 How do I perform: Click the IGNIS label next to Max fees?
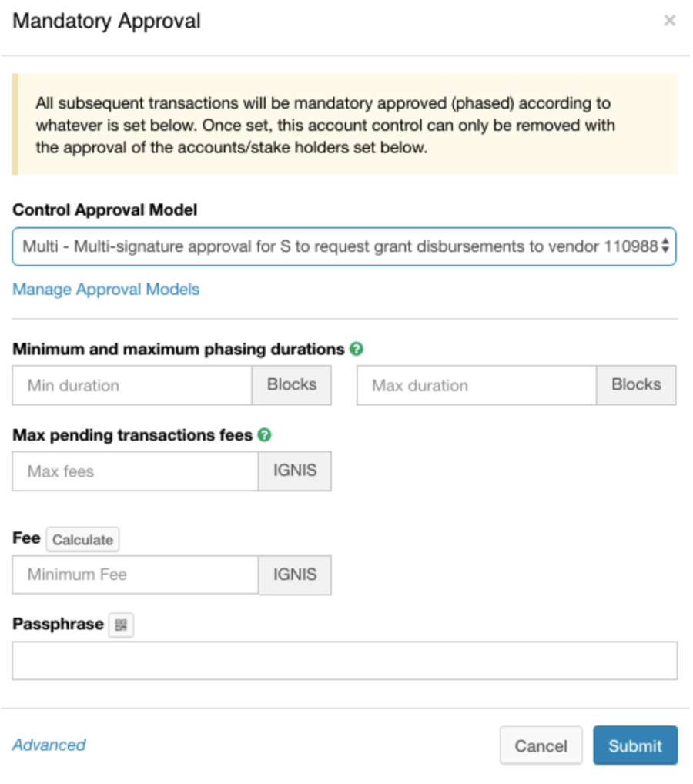[x=295, y=471]
